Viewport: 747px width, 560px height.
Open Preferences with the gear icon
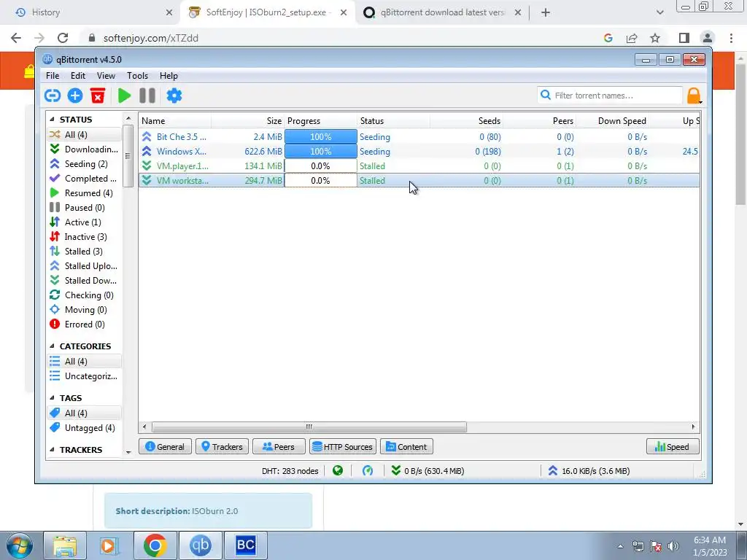[x=174, y=96]
